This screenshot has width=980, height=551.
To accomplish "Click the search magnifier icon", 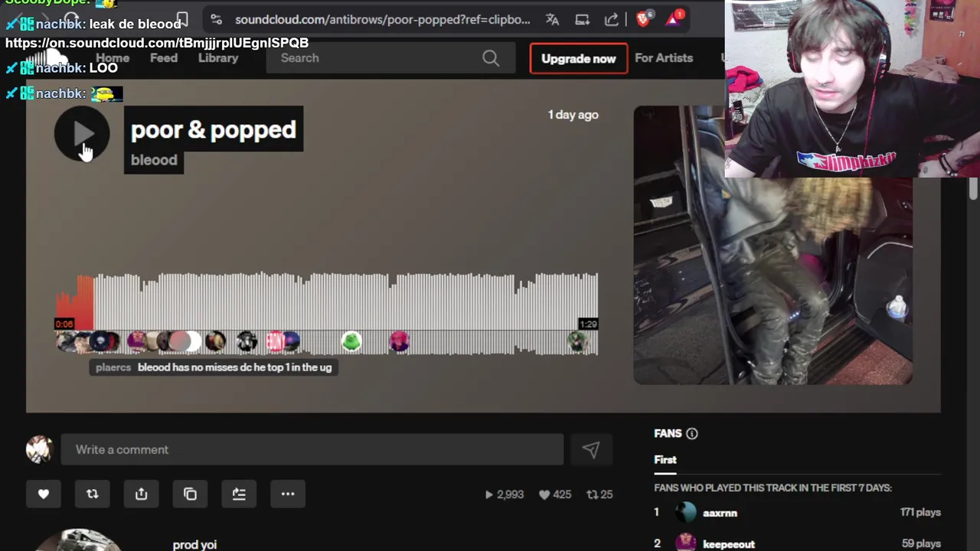I will tap(491, 58).
